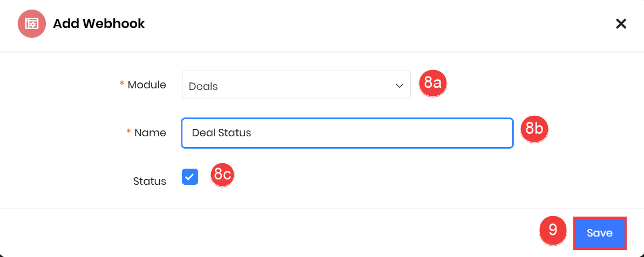Image resolution: width=644 pixels, height=257 pixels.
Task: Click the Status field label
Action: (x=150, y=181)
